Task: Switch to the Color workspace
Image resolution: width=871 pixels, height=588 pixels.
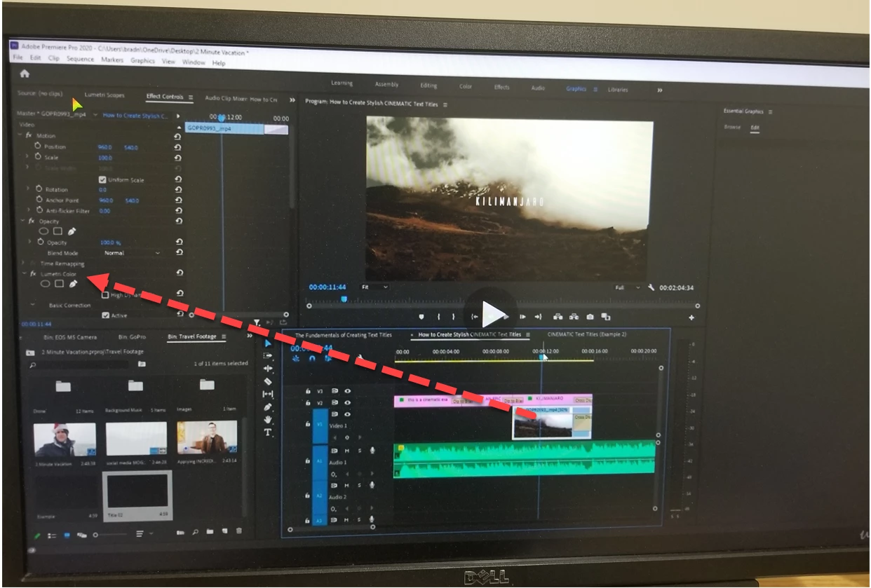Action: pos(466,86)
